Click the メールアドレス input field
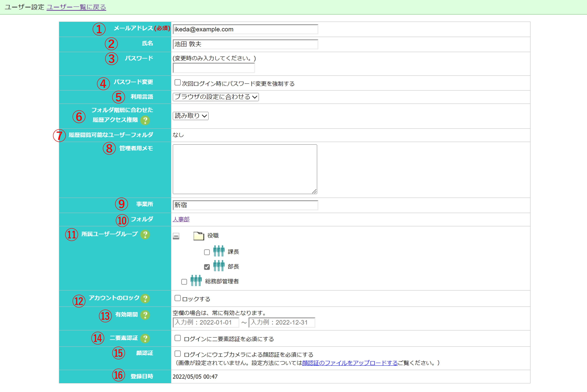 (245, 29)
